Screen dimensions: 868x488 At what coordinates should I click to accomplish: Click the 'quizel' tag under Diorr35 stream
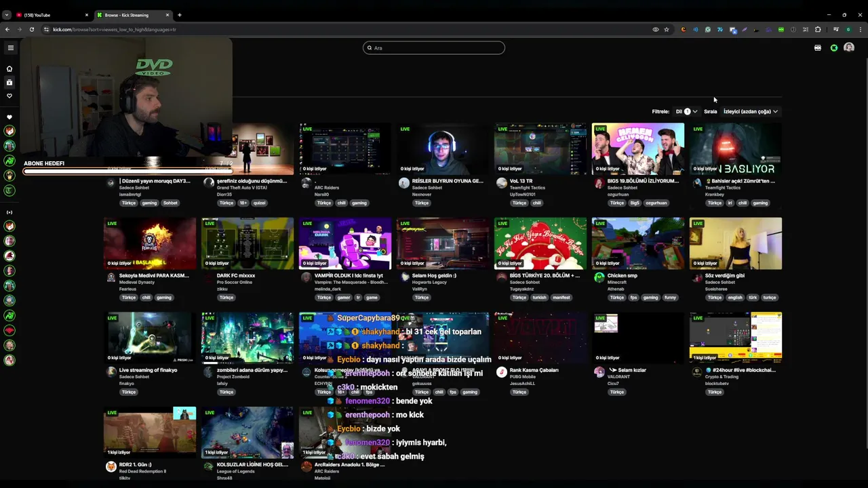[x=259, y=203]
